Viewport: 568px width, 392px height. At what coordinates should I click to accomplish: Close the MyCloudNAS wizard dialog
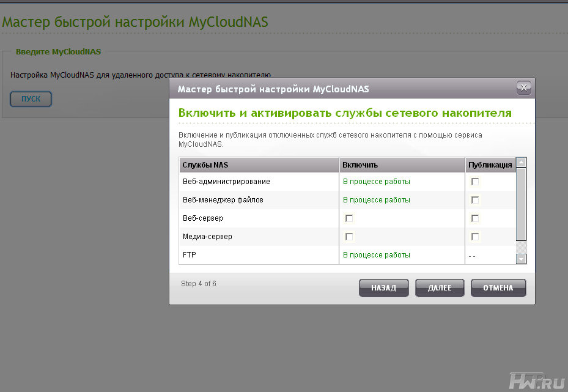[523, 87]
